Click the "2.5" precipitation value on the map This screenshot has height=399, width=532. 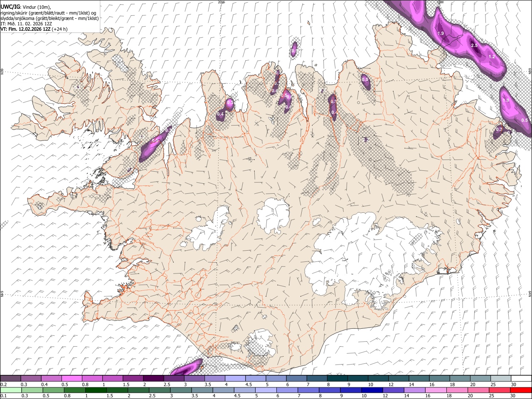474,45
